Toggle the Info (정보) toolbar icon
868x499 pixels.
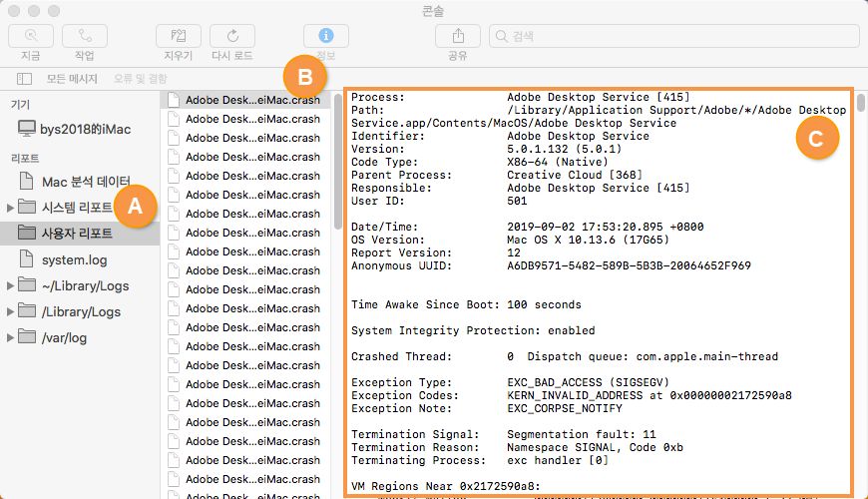coord(326,36)
